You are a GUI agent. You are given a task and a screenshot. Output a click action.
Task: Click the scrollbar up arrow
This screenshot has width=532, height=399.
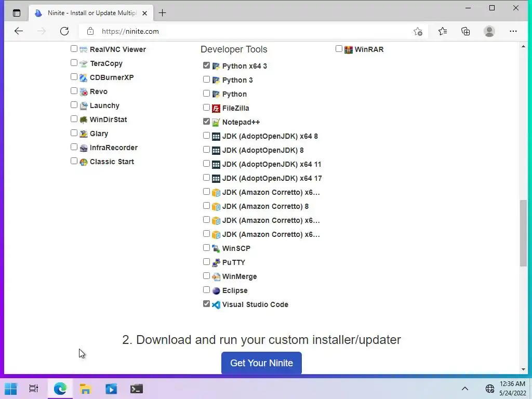523,46
